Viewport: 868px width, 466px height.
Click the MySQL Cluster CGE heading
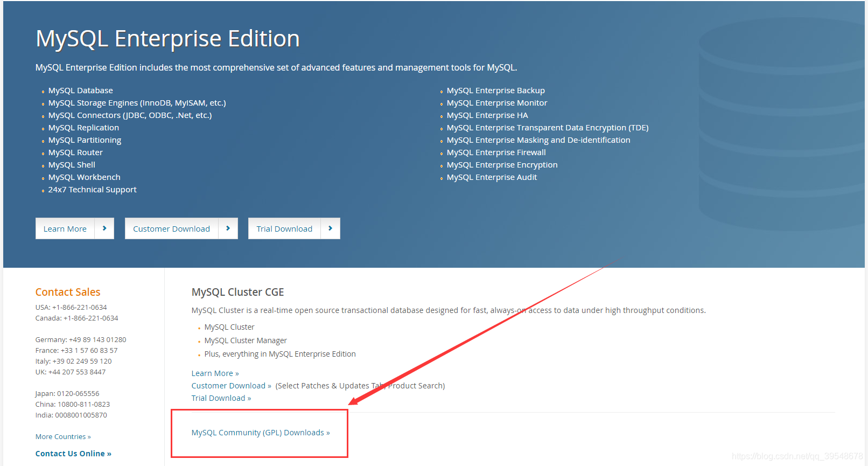coord(238,292)
